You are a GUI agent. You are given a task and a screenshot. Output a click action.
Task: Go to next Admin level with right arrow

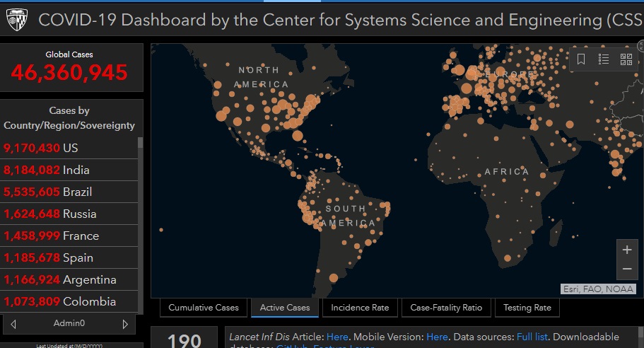pos(125,324)
